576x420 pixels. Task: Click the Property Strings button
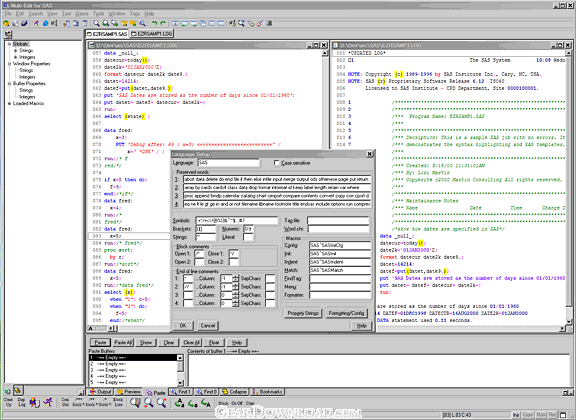click(303, 313)
